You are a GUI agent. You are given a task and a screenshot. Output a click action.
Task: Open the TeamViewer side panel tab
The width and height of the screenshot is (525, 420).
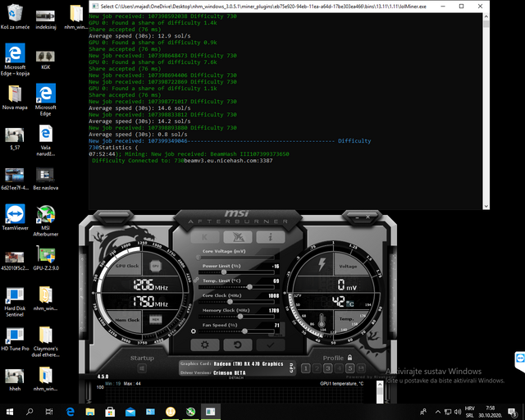pos(520,362)
